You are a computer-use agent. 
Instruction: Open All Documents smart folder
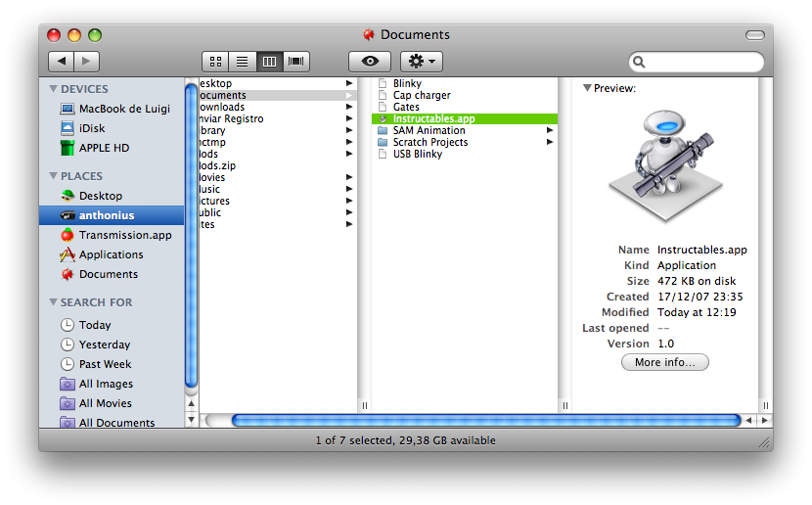112,423
